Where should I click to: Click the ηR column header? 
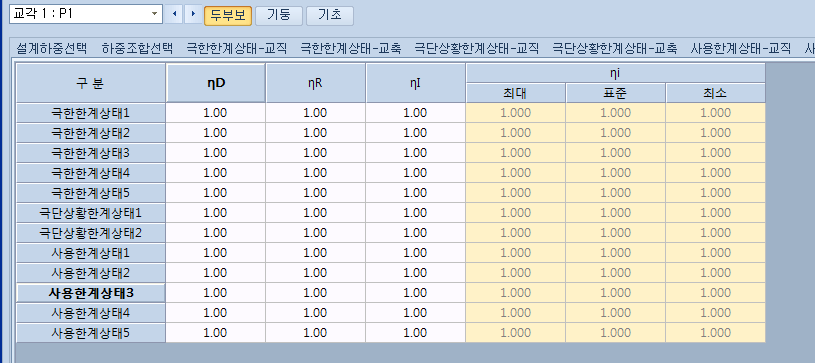point(316,83)
